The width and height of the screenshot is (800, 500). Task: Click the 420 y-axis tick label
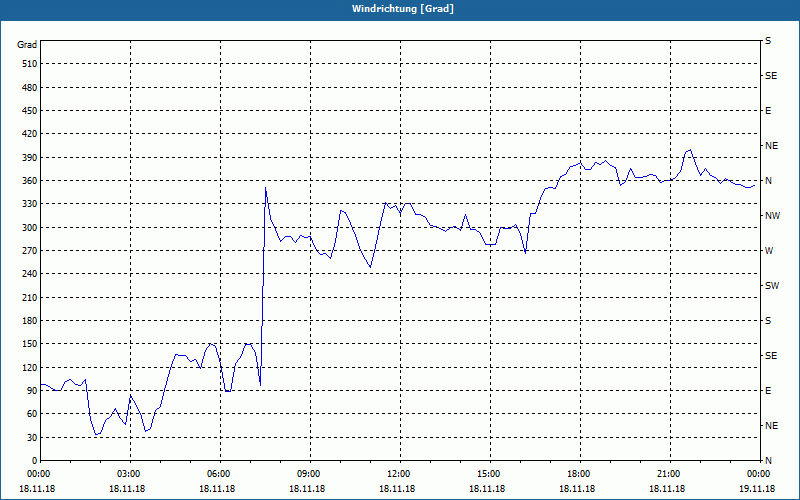[x=30, y=134]
